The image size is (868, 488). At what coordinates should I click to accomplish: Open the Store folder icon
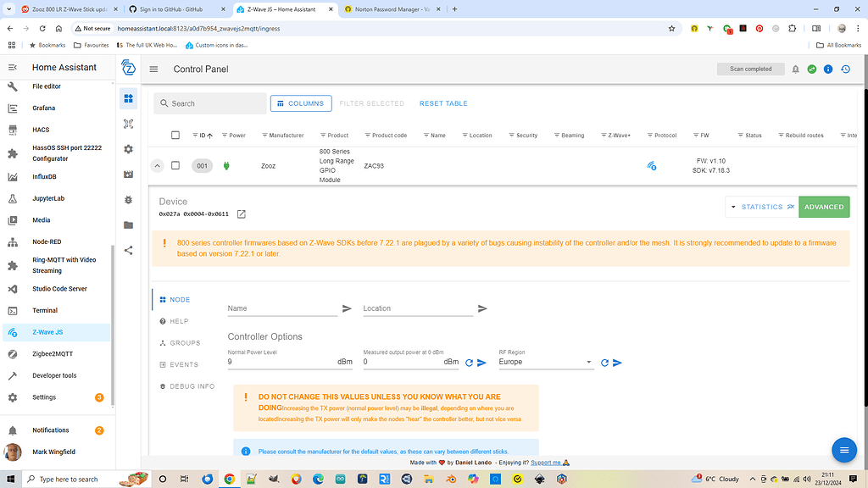point(129,225)
